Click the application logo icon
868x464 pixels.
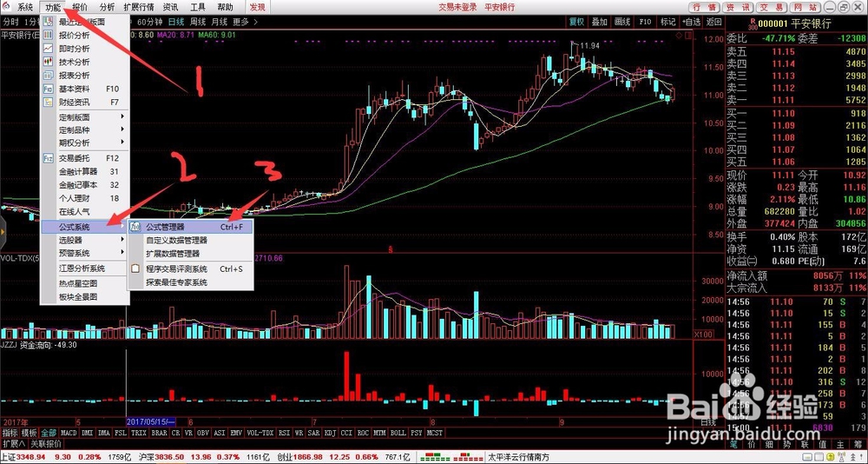tap(6, 7)
